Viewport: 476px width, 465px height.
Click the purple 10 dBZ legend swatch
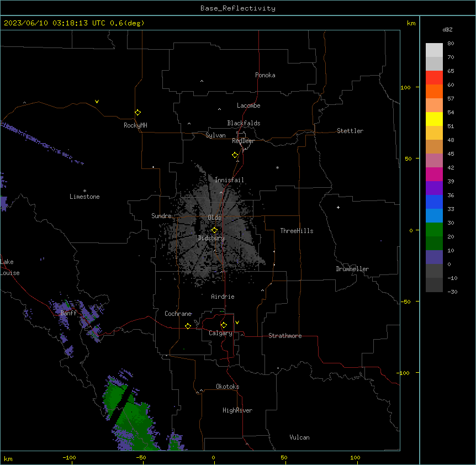point(434,257)
